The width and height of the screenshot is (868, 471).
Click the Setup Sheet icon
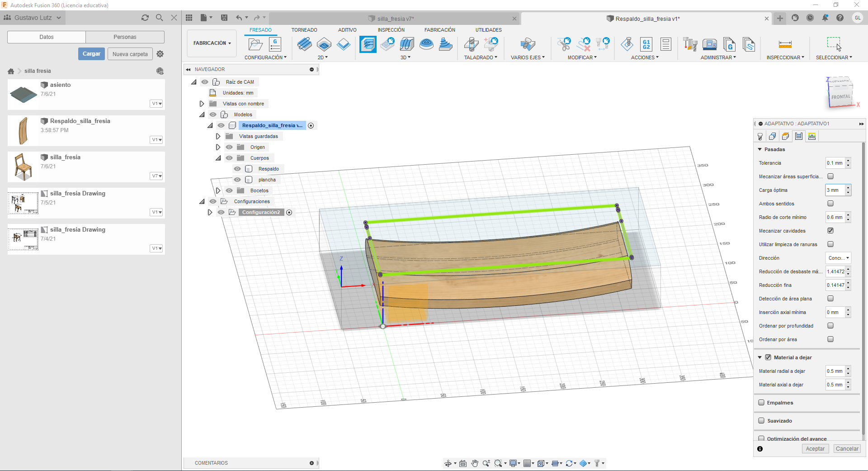(x=665, y=44)
